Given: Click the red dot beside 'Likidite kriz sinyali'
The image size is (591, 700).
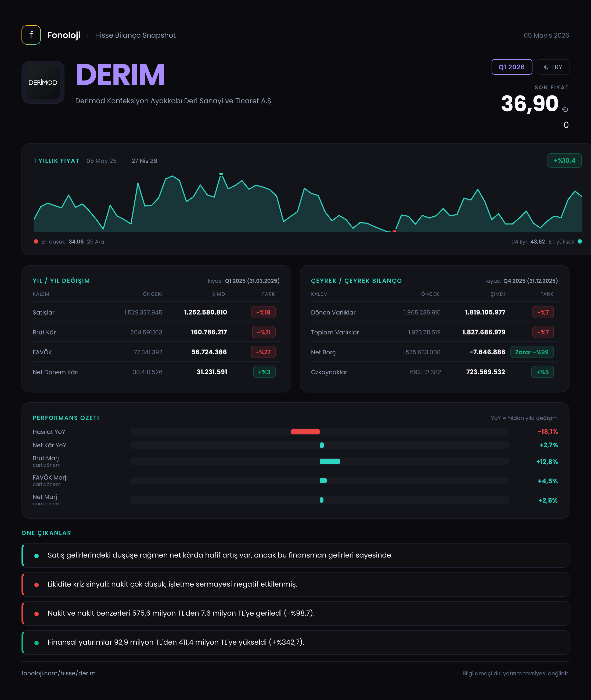Looking at the screenshot, I should click(37, 585).
